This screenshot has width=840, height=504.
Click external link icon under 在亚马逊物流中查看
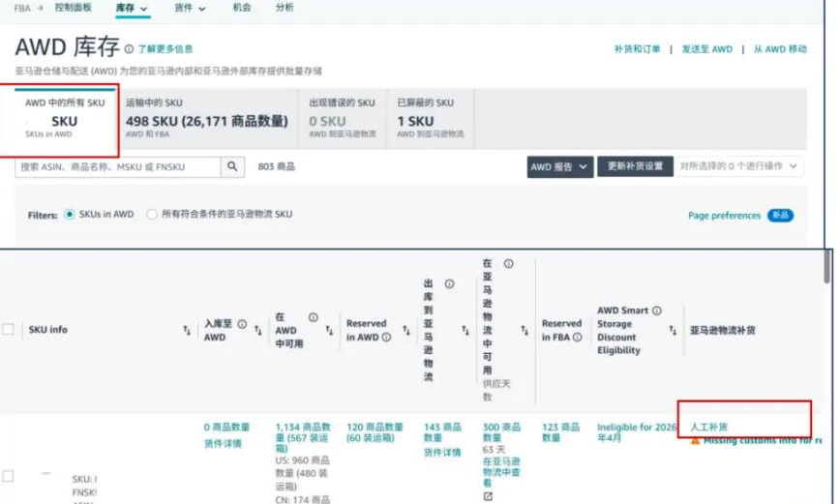click(x=488, y=496)
